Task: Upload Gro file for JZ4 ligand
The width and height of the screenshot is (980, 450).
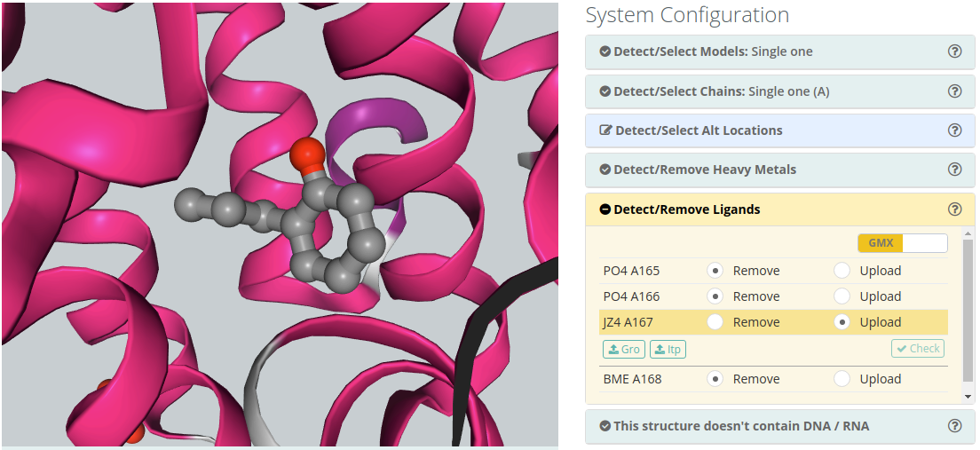Action: coord(624,349)
